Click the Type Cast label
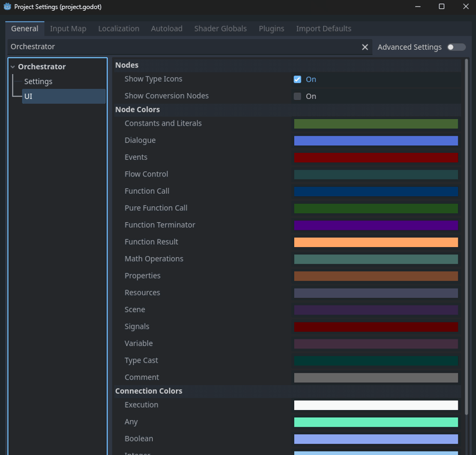The height and width of the screenshot is (455, 476). click(x=141, y=361)
